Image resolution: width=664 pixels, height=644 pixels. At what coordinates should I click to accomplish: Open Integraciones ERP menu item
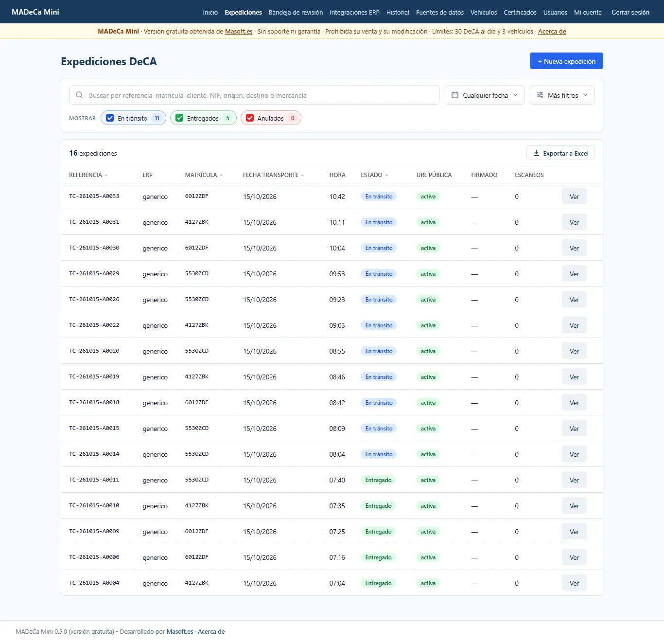pos(354,12)
